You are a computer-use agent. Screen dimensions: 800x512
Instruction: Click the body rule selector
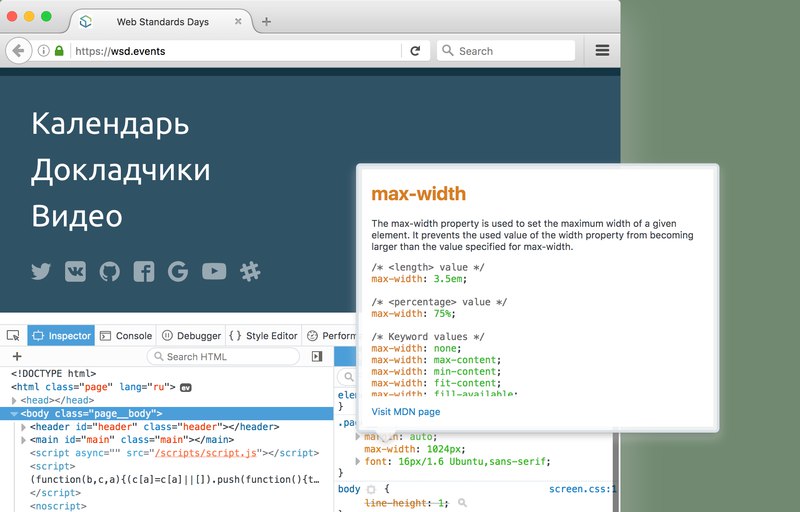[349, 489]
